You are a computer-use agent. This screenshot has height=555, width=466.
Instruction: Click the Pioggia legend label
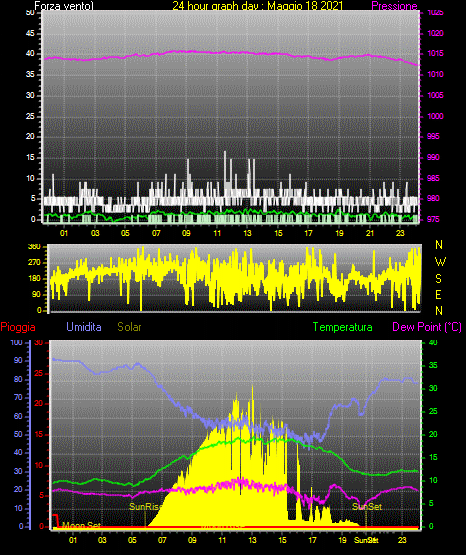point(18,327)
